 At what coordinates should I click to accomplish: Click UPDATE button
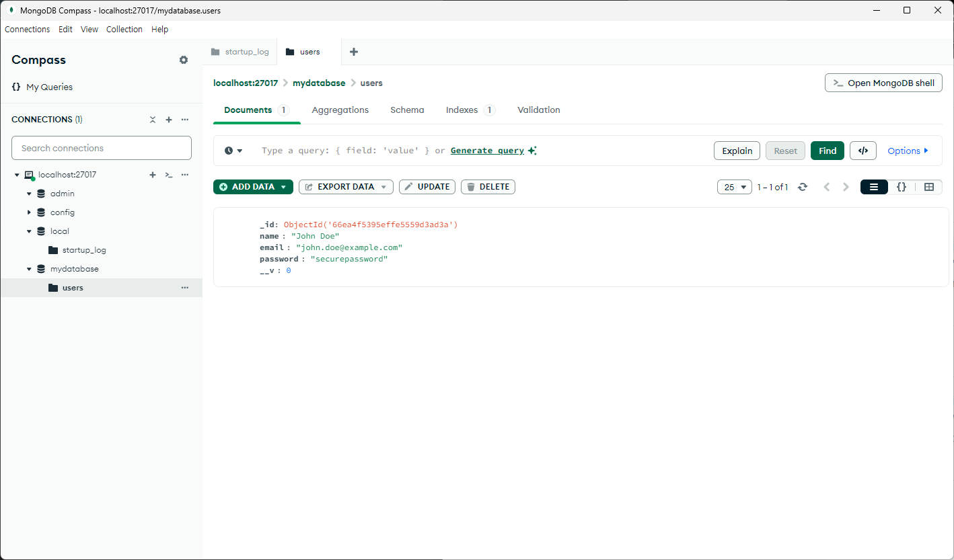coord(427,187)
